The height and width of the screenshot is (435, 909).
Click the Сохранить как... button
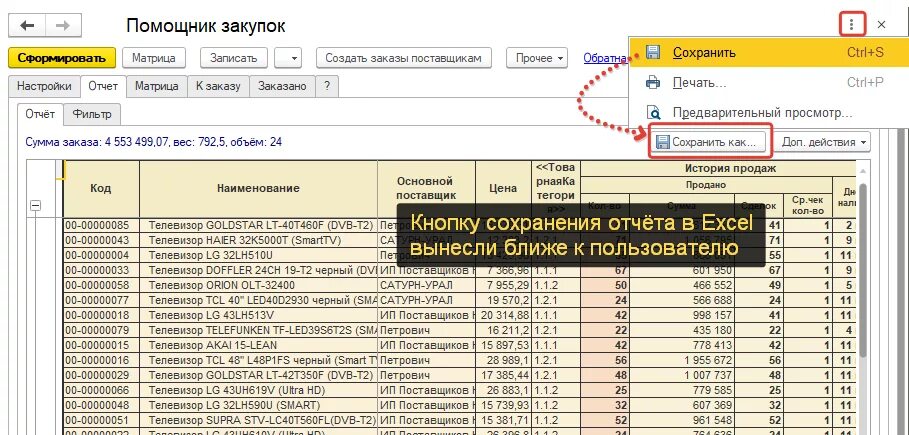click(707, 142)
